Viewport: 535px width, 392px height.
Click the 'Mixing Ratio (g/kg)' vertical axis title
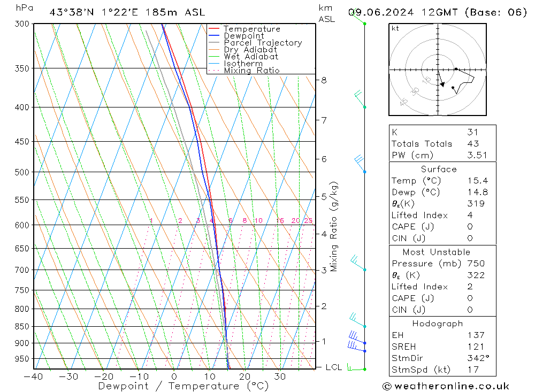(334, 227)
